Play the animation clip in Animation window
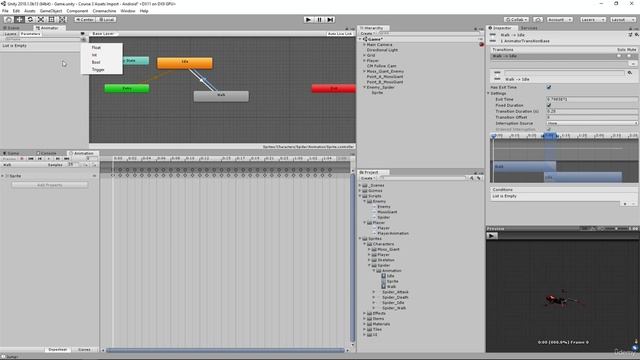640x360 pixels. click(49, 159)
